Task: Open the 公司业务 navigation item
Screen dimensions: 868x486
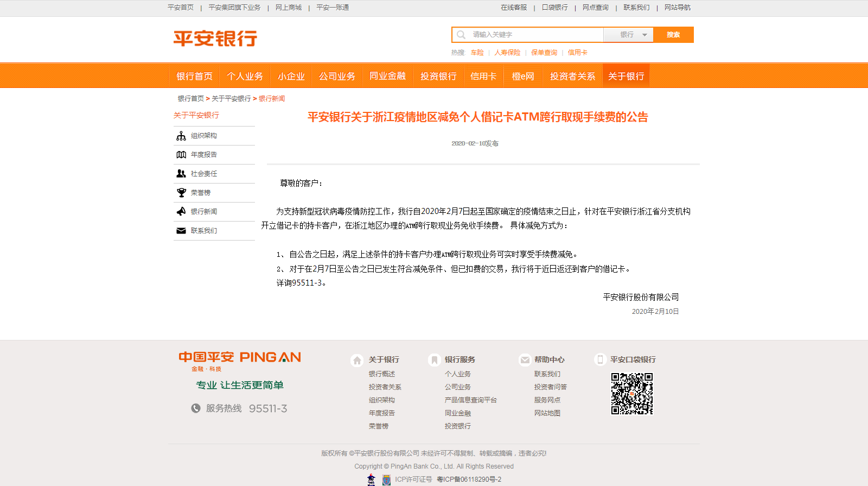Action: 337,76
